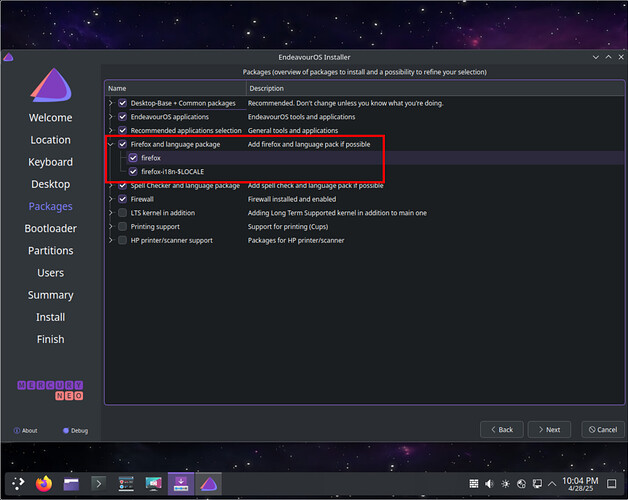Select 'Firewall installed and enabled' description

[292, 199]
